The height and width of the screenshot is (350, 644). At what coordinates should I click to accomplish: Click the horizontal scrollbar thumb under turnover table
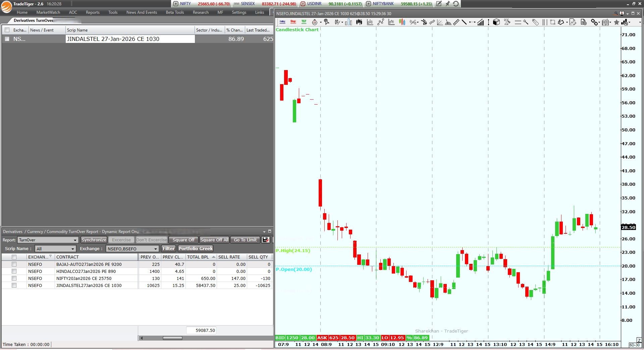click(x=172, y=338)
